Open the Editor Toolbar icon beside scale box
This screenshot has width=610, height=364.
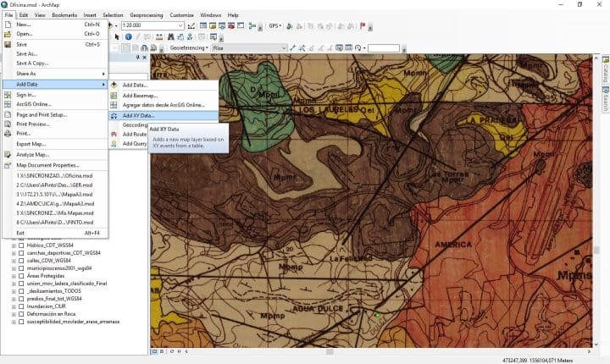[x=191, y=25]
